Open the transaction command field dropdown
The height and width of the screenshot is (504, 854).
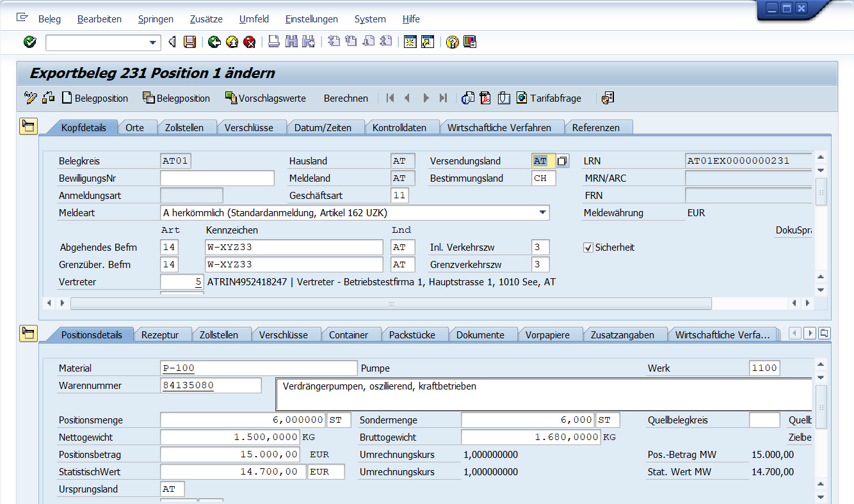153,43
